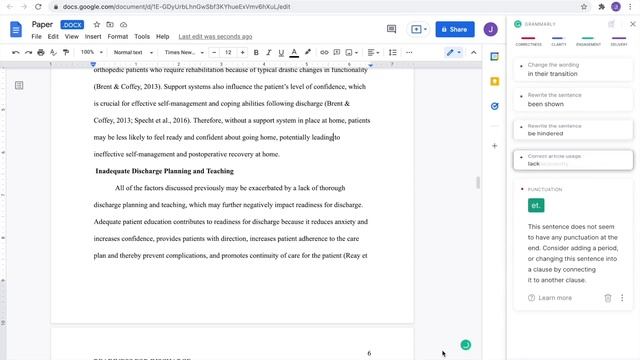This screenshot has width=640, height=360.
Task: Open the comment history icon
Action: [391, 29]
